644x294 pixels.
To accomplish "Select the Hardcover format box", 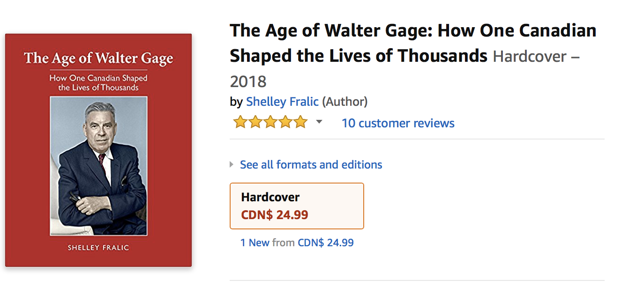I will (x=296, y=206).
